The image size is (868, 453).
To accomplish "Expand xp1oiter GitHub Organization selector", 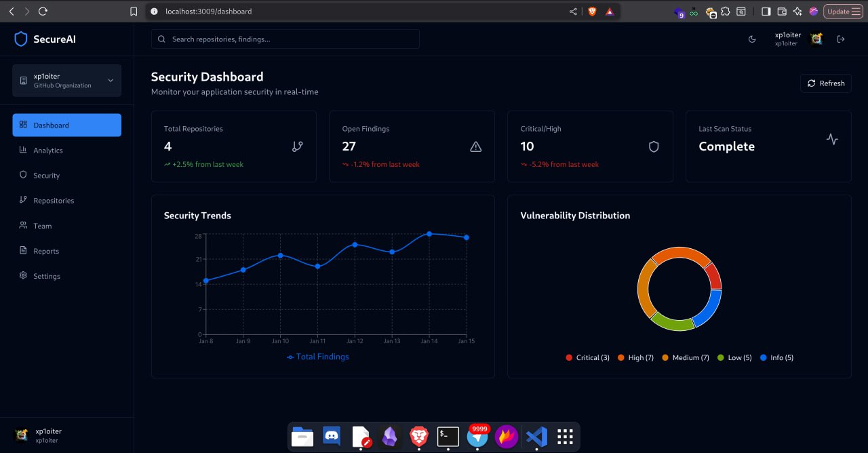I will tap(66, 81).
